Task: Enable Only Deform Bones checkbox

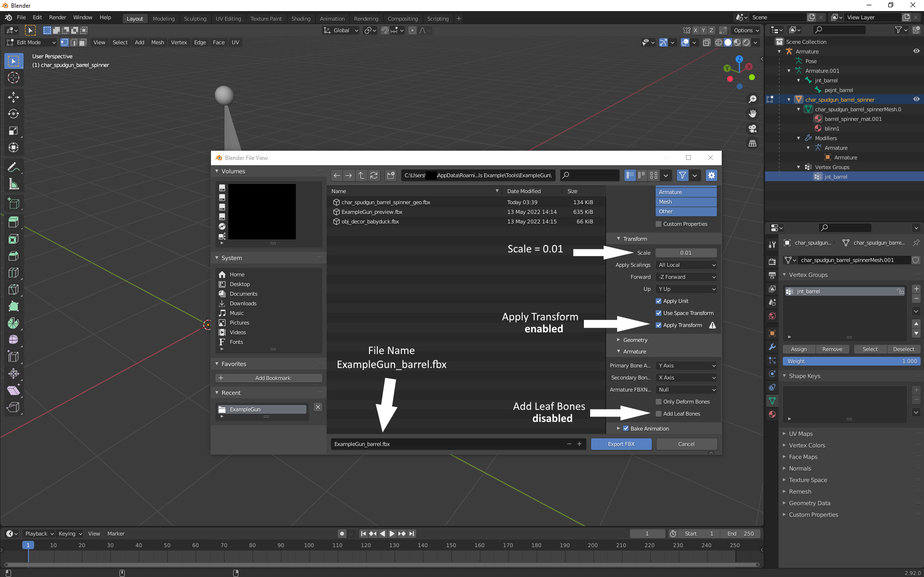Action: click(x=659, y=402)
